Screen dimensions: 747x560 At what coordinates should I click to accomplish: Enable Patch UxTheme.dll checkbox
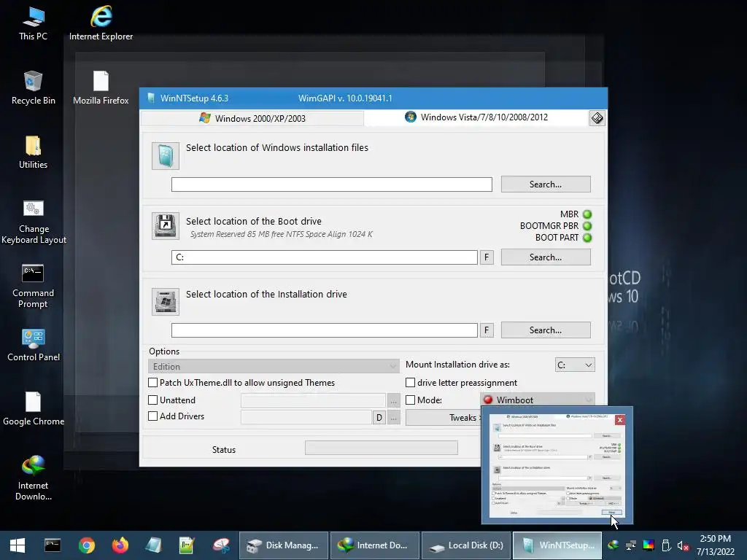coord(153,382)
